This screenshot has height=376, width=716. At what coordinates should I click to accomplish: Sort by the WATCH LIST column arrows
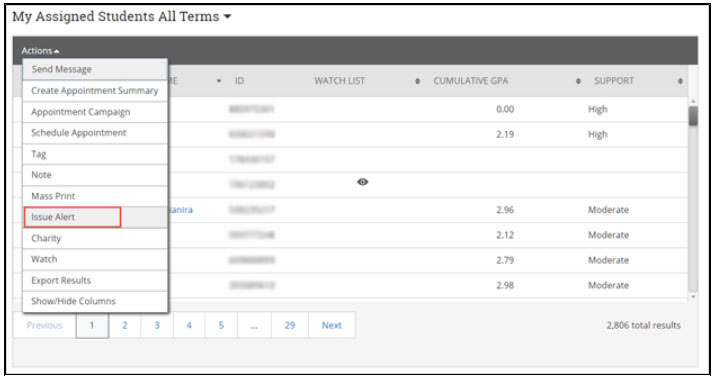click(x=417, y=81)
